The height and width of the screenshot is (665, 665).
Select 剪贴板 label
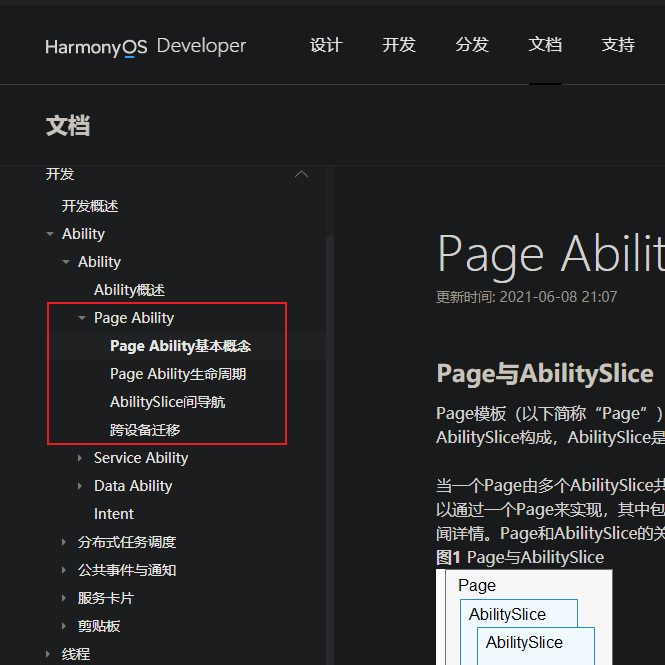(x=99, y=626)
